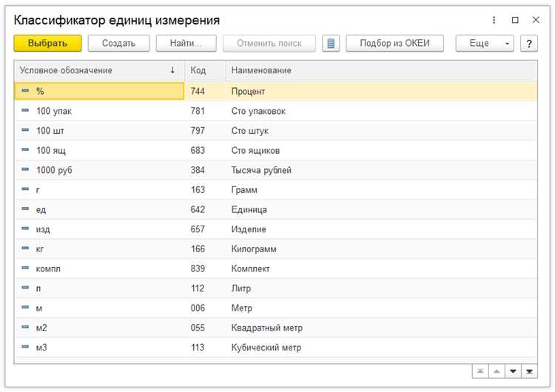
Task: Select the Сто ящиков name cell
Action: [382, 150]
